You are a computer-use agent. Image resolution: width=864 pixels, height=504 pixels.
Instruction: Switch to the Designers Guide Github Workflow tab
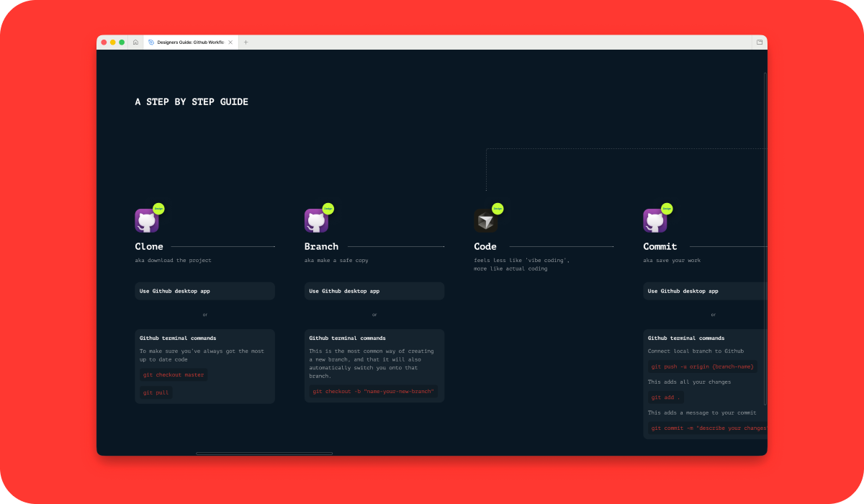click(x=189, y=42)
